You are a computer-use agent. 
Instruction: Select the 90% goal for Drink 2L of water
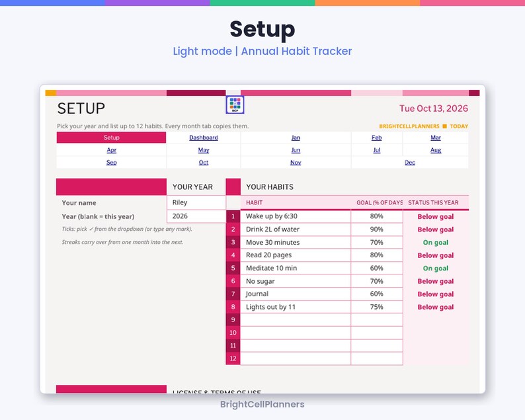tap(377, 230)
